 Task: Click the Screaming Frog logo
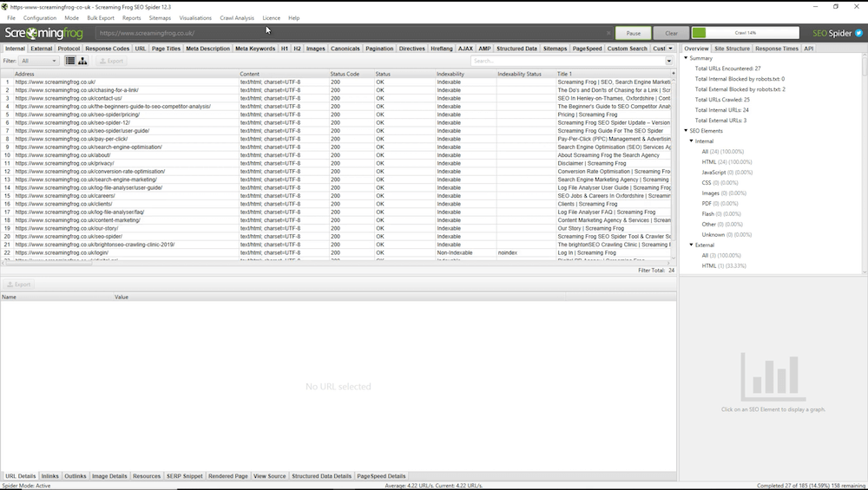pos(43,33)
